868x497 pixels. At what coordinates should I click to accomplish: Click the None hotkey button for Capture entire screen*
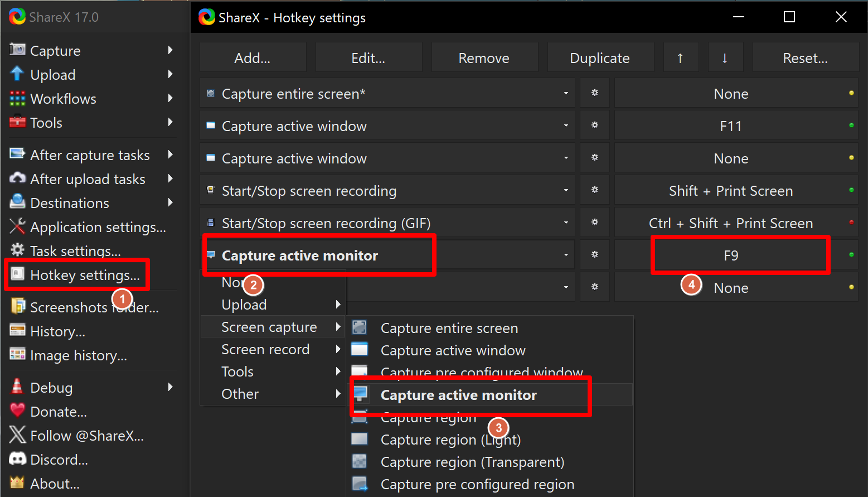(736, 93)
